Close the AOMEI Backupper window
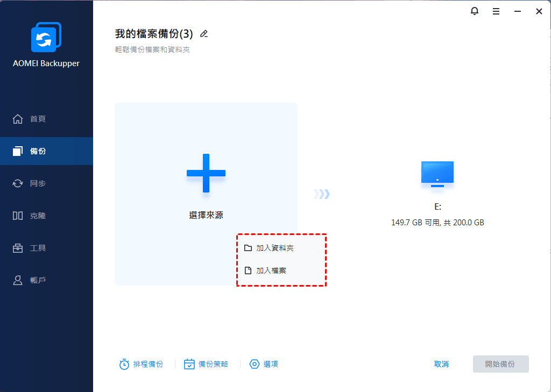The image size is (551, 392). [539, 12]
